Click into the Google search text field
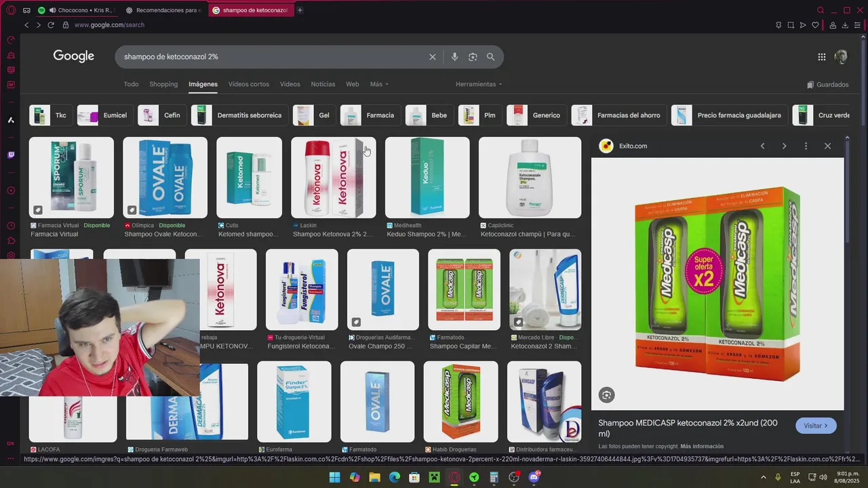This screenshot has height=488, width=868. point(271,57)
